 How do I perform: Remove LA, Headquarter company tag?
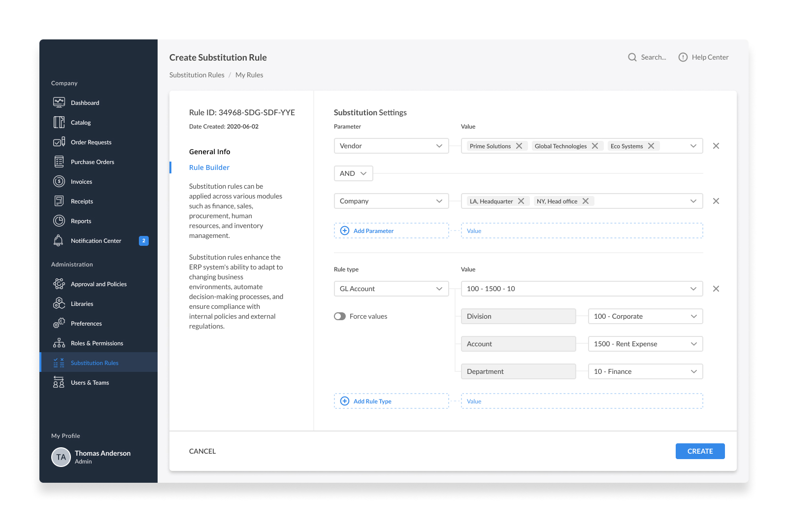point(521,201)
